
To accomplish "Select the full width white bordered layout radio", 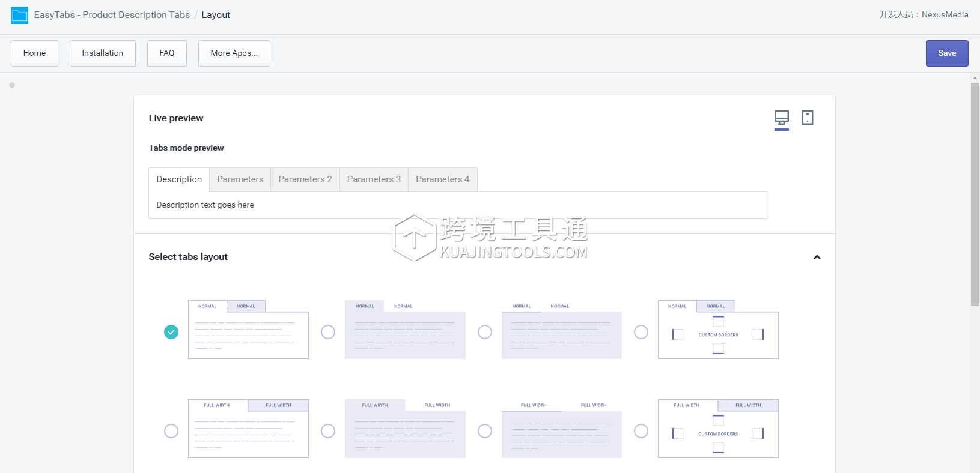I will pos(171,431).
